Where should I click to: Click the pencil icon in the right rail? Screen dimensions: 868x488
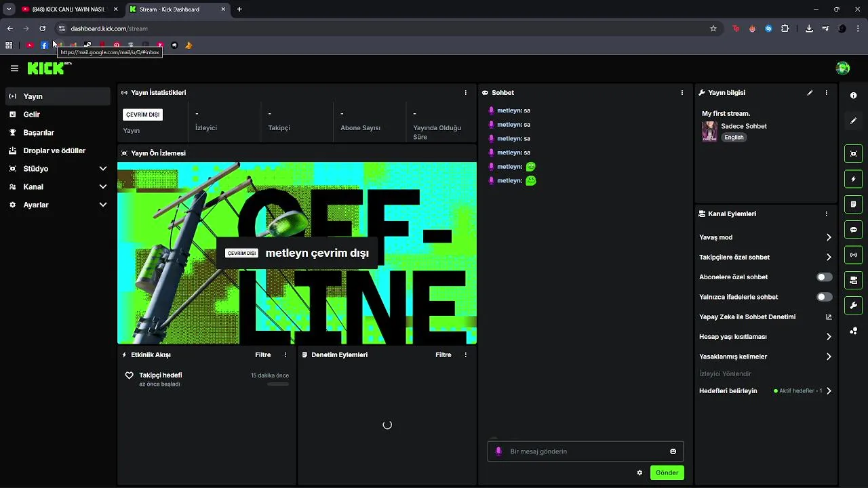click(x=853, y=121)
